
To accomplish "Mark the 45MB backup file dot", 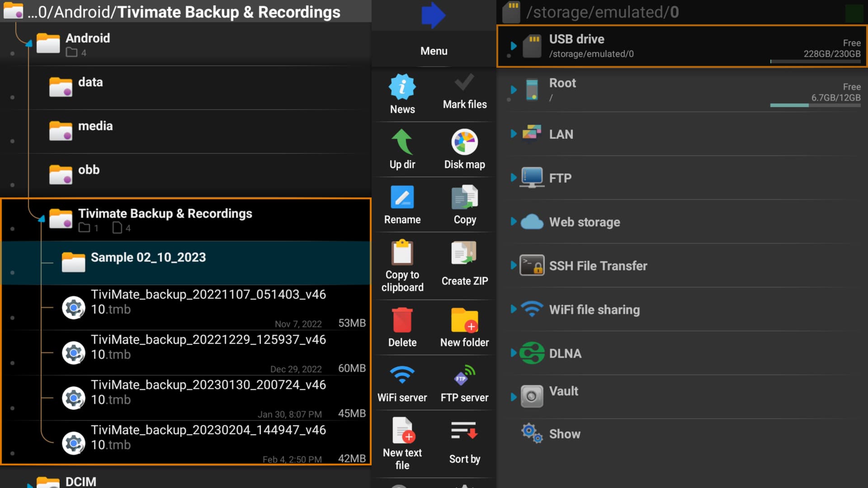I will [x=12, y=408].
